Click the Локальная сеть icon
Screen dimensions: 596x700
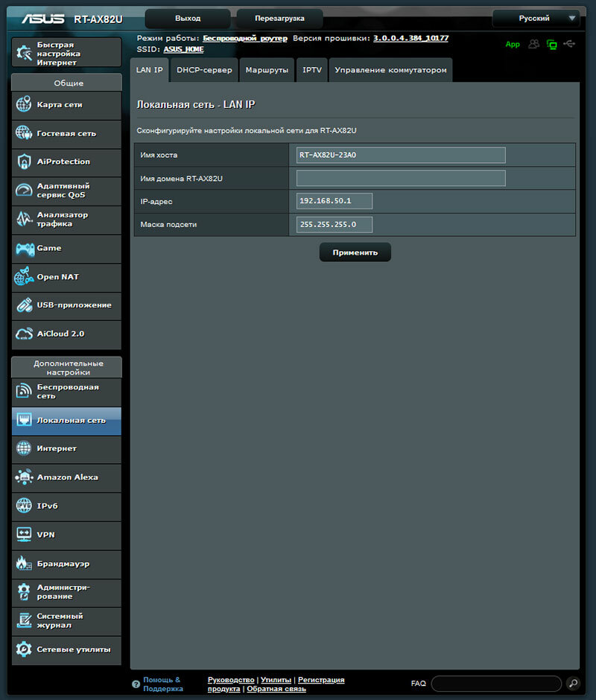[24, 420]
